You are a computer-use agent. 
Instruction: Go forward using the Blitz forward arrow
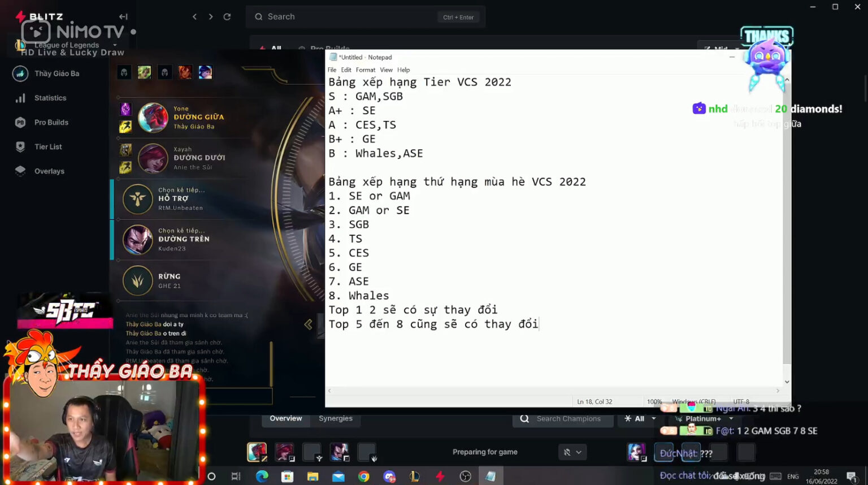point(211,17)
